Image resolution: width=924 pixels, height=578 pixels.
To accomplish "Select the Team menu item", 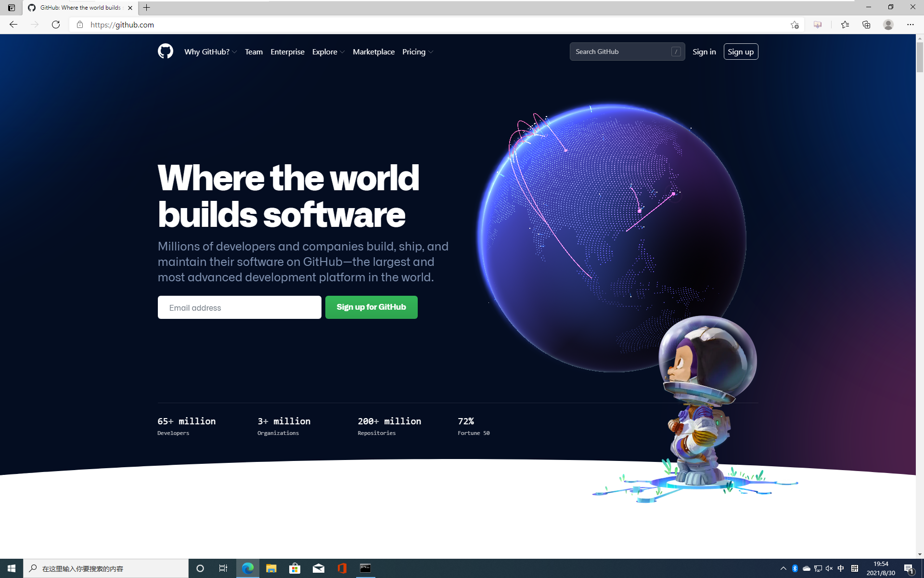I will [254, 51].
